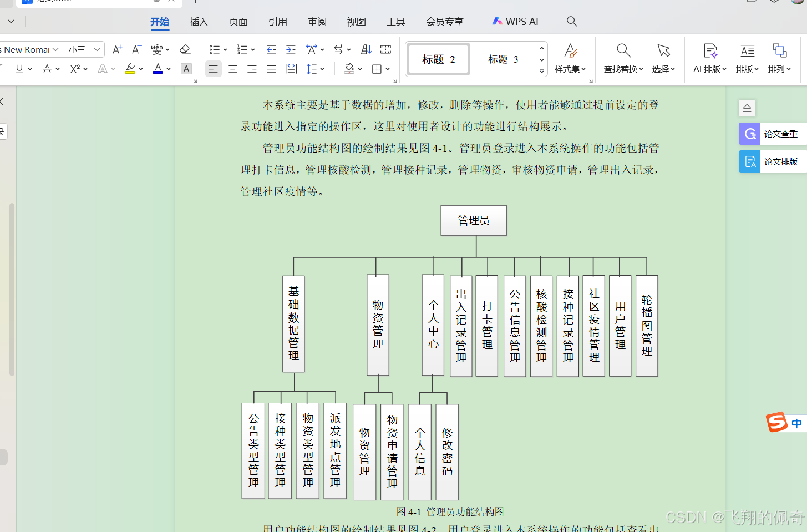Open WPS AI
The image size is (807, 532).
point(515,22)
